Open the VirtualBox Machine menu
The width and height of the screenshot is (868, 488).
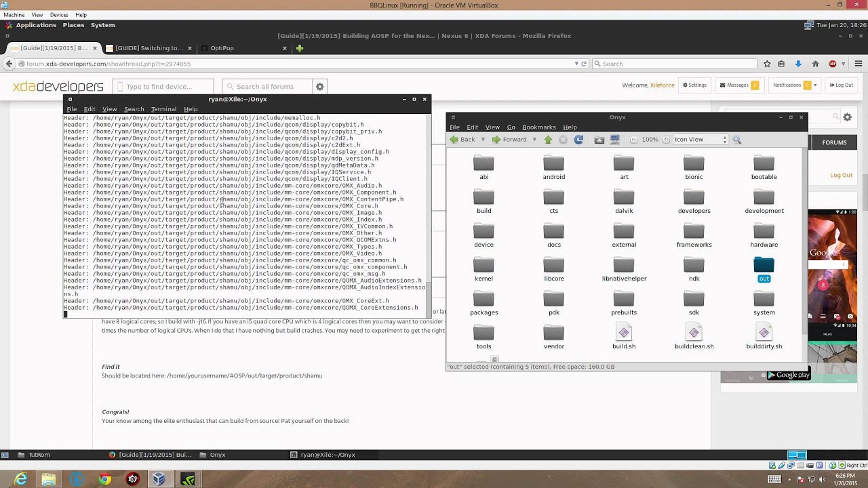pyautogui.click(x=14, y=15)
